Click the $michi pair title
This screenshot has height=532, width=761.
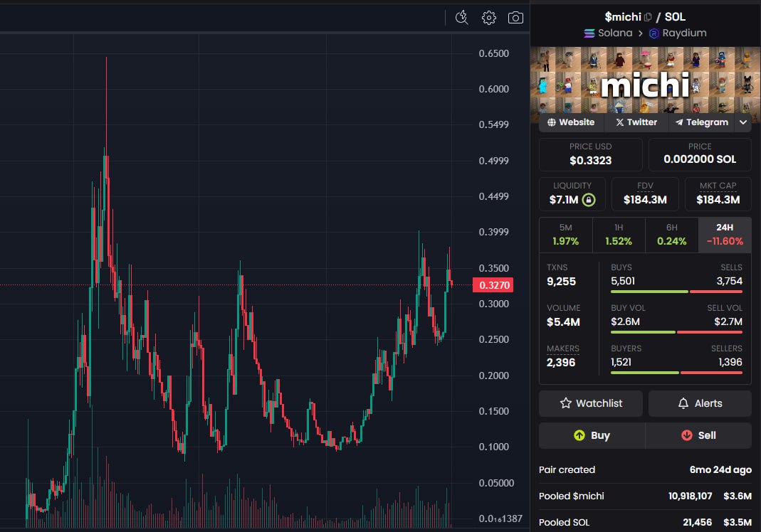(623, 17)
